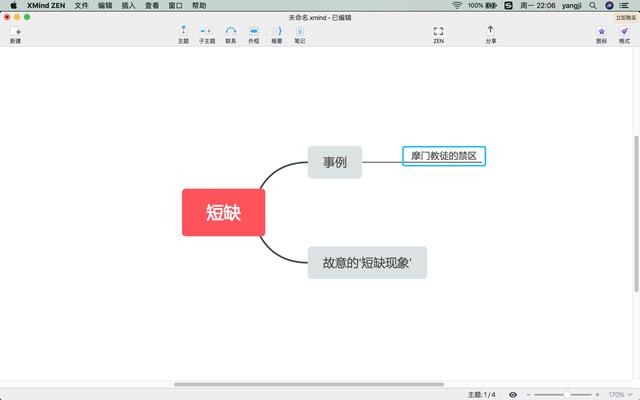Viewport: 640px width, 400px height.
Task: Insert a Summary with the 概要 icon
Action: 277,35
